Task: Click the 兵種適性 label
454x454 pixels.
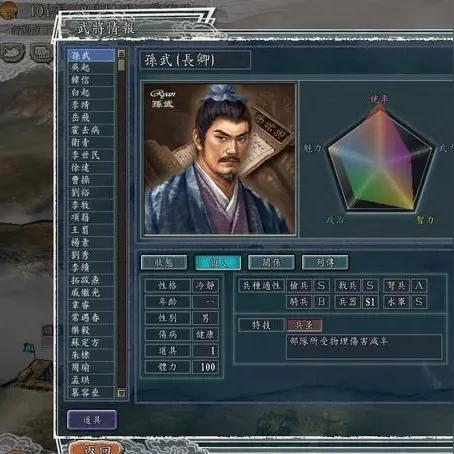Action: pos(261,286)
